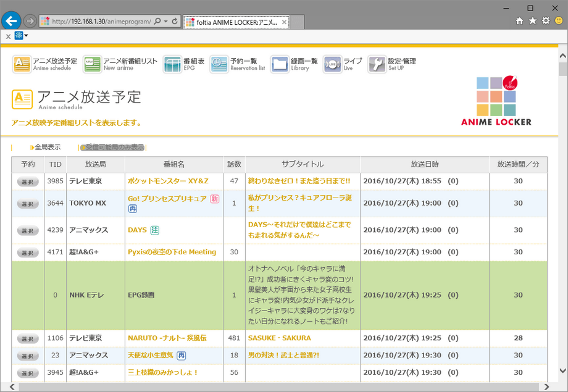Refresh the page using the reload icon
This screenshot has width=568, height=392.
175,22
